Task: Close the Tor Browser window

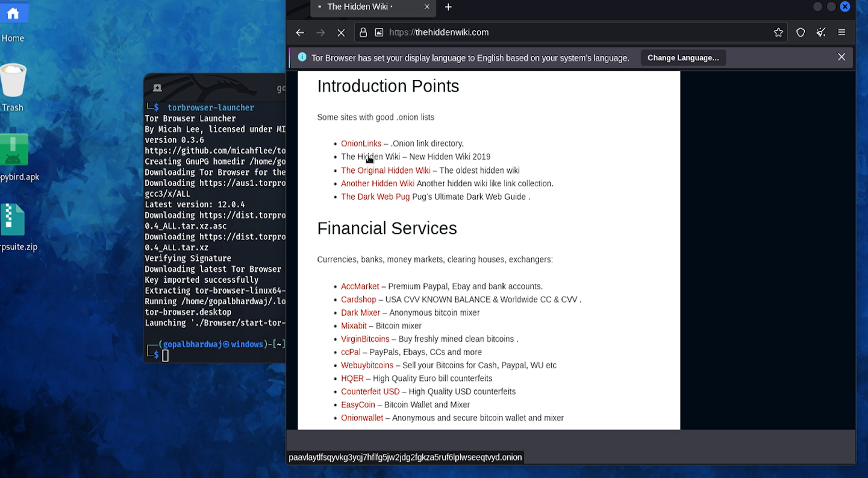Action: click(x=845, y=7)
